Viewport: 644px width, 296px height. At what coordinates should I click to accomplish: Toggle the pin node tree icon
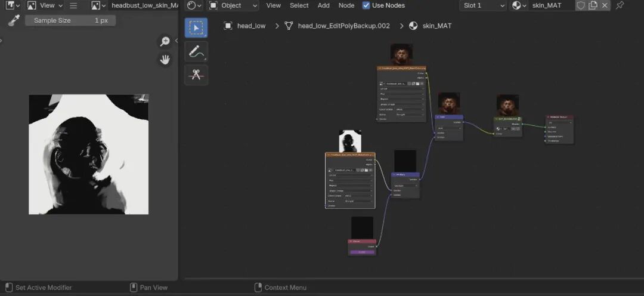[x=620, y=5]
